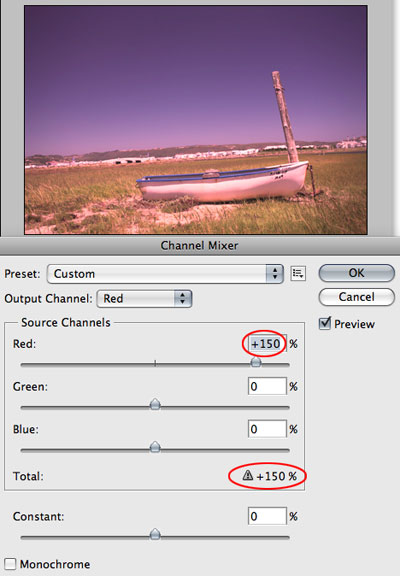
Task: Click the Red slider center tick mark
Action: click(x=155, y=363)
